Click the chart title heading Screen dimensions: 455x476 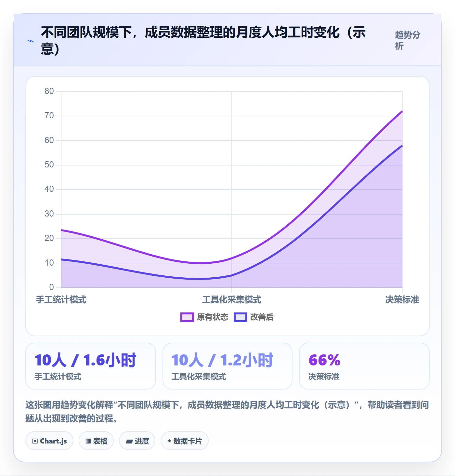(x=203, y=40)
